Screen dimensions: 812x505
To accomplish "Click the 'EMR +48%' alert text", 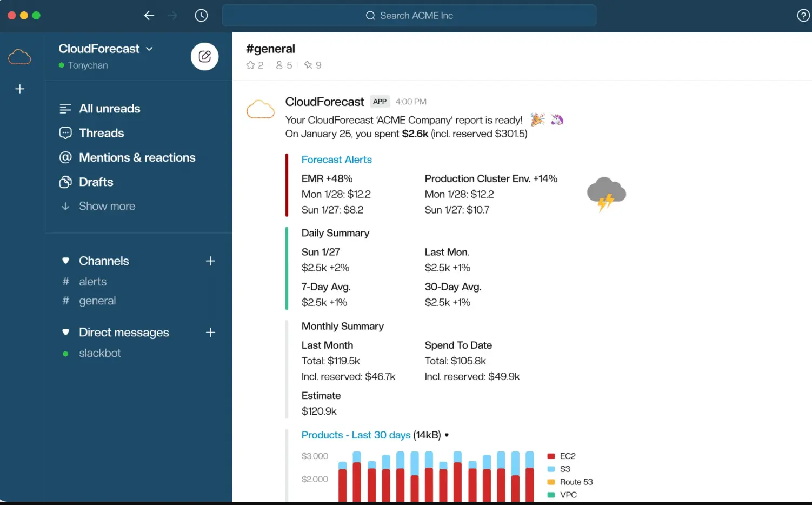I will click(x=327, y=178).
